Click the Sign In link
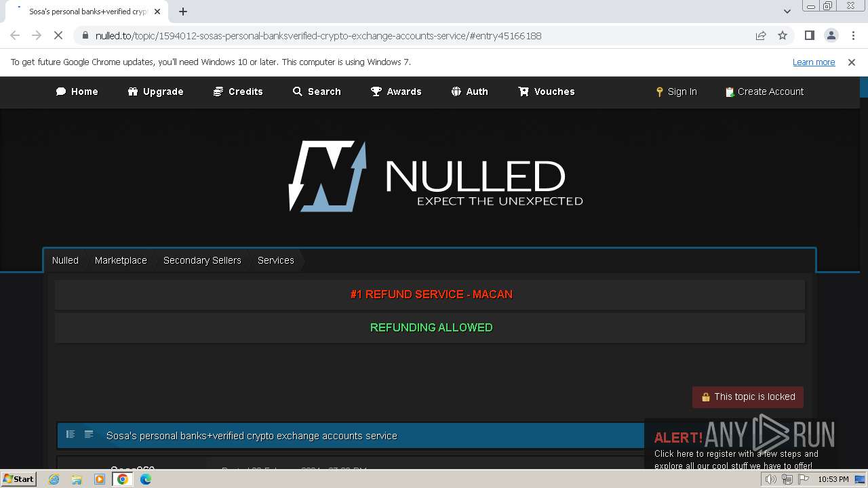This screenshot has height=488, width=868. point(676,91)
